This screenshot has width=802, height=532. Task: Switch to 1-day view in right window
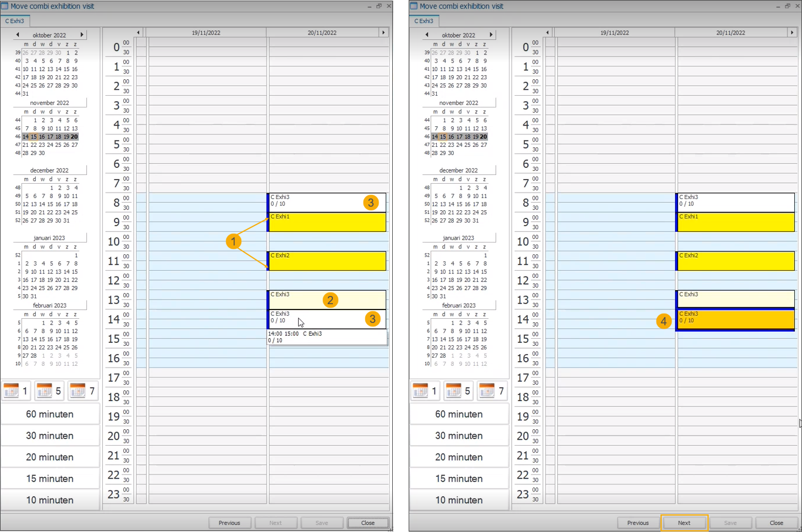tap(425, 390)
